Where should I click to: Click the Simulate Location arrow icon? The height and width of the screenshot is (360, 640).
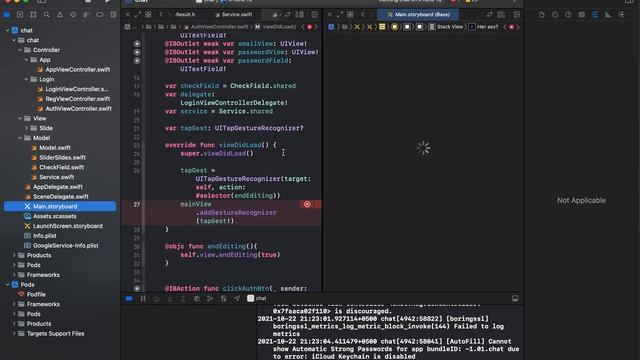tap(237, 299)
